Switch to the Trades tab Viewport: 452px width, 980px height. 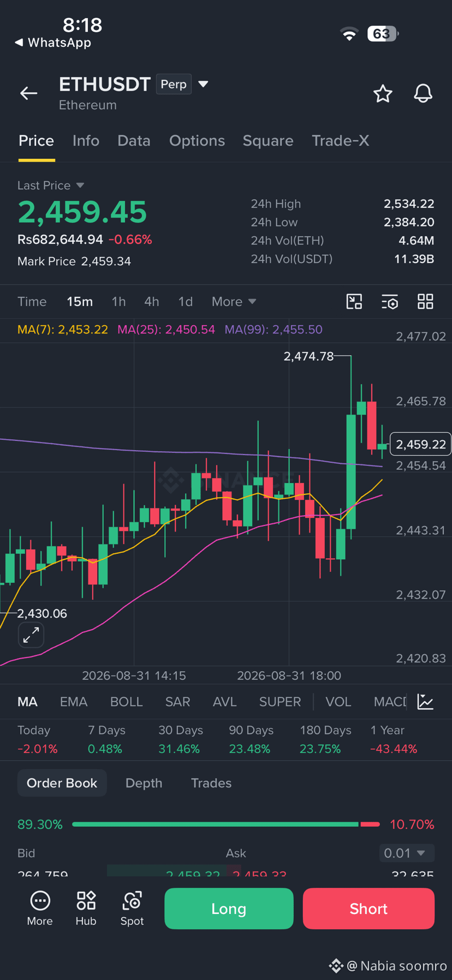click(x=211, y=783)
